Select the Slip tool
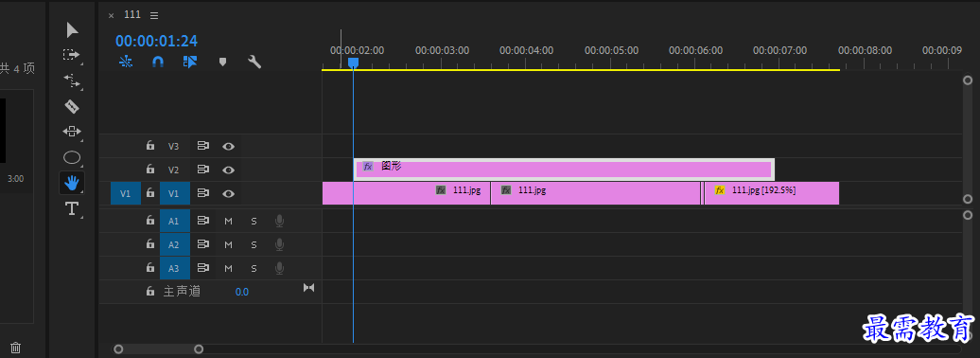This screenshot has width=980, height=358. [x=72, y=132]
